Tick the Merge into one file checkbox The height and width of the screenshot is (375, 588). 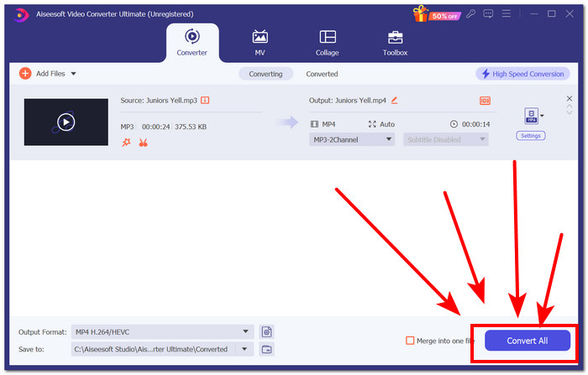tap(410, 341)
